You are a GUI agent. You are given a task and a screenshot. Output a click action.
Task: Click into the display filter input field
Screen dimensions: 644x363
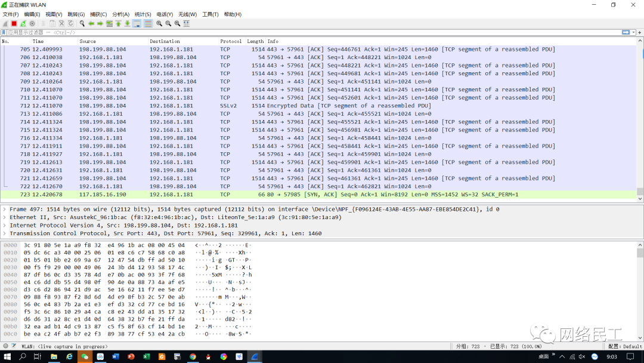pyautogui.click(x=312, y=32)
